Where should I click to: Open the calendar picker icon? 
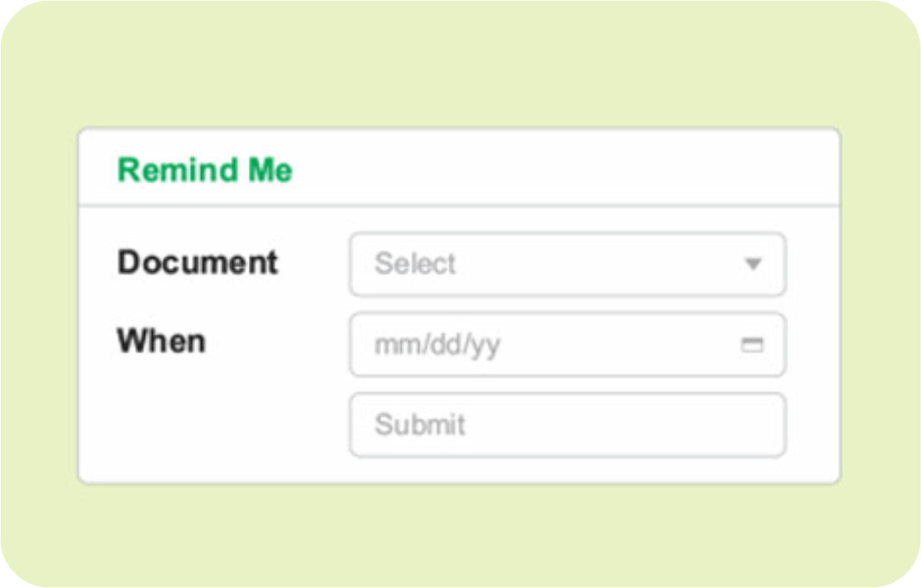(752, 344)
